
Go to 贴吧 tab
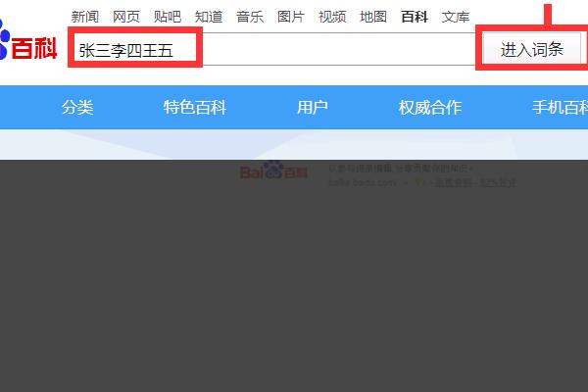[x=168, y=17]
